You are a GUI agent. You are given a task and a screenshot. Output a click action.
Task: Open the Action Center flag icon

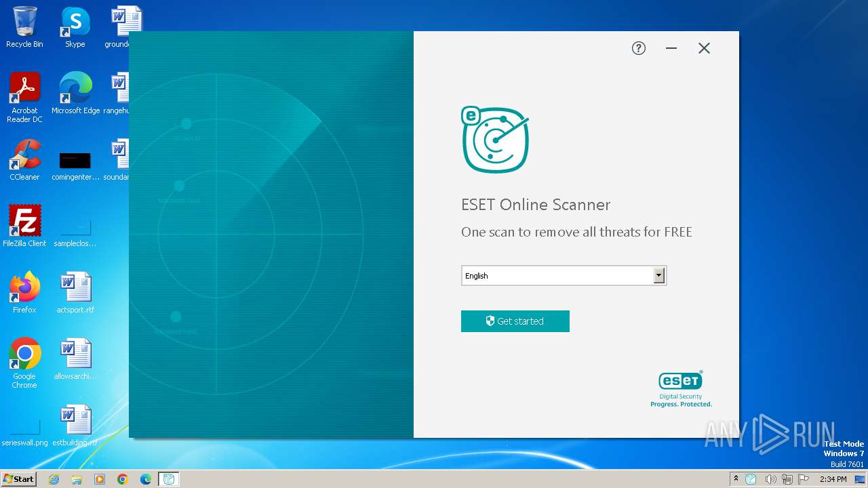pyautogui.click(x=804, y=479)
